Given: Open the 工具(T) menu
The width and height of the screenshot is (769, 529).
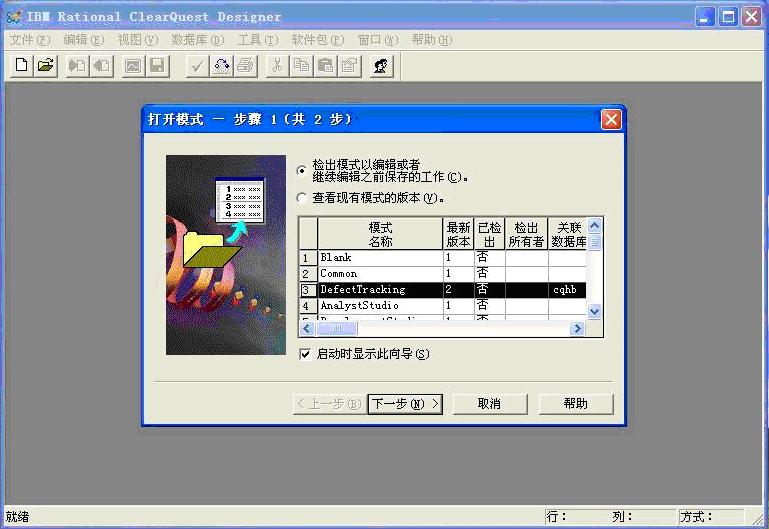Looking at the screenshot, I should tap(258, 40).
